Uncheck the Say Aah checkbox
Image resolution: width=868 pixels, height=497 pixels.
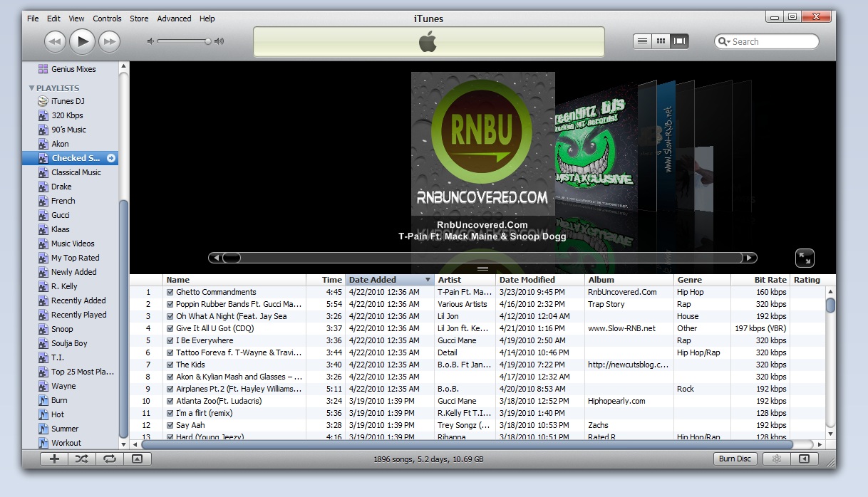170,425
